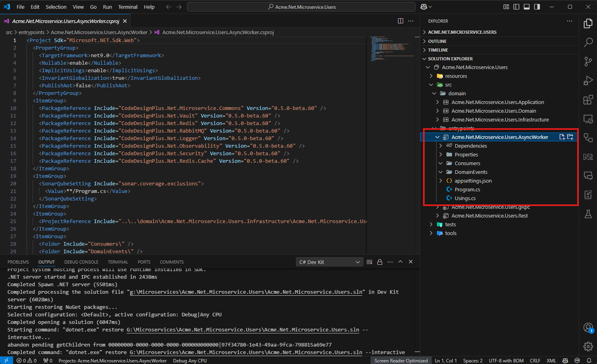
Task: Toggle Secondary Side Bar visibility
Action: 537,7
